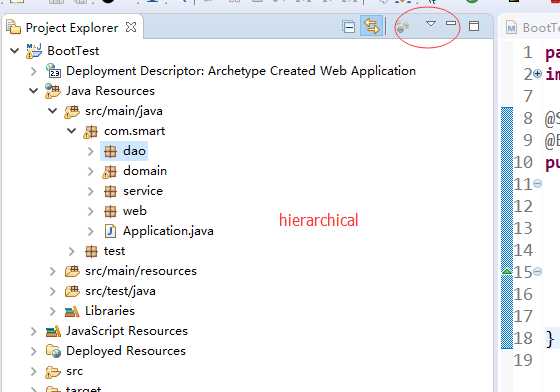The height and width of the screenshot is (392, 560).
Task: Expand the Application.java node
Action: click(x=91, y=231)
